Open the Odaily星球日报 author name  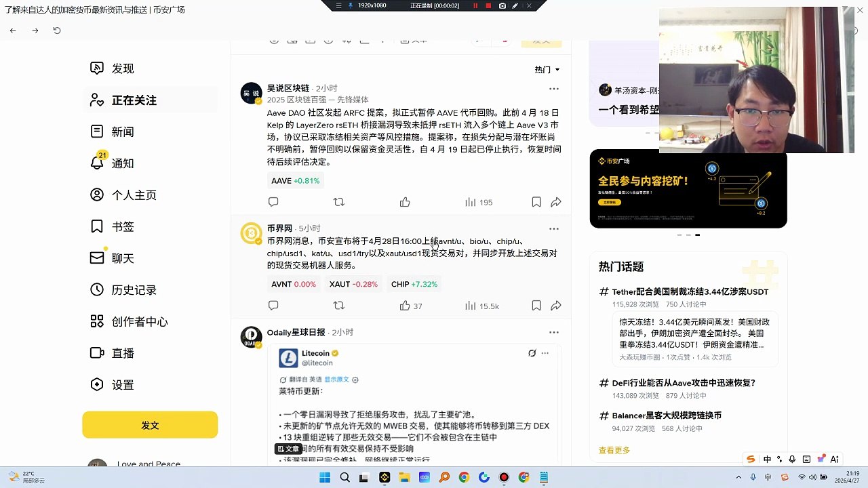pyautogui.click(x=296, y=332)
